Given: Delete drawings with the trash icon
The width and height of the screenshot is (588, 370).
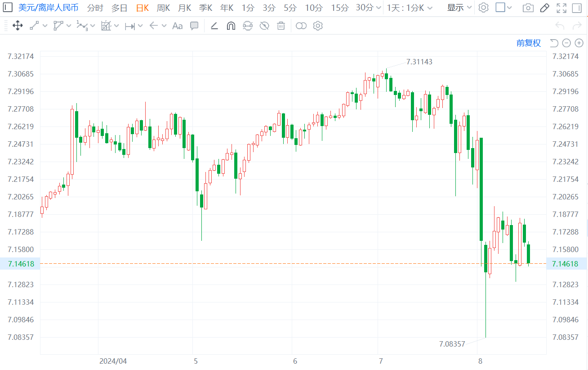Looking at the screenshot, I should 281,26.
